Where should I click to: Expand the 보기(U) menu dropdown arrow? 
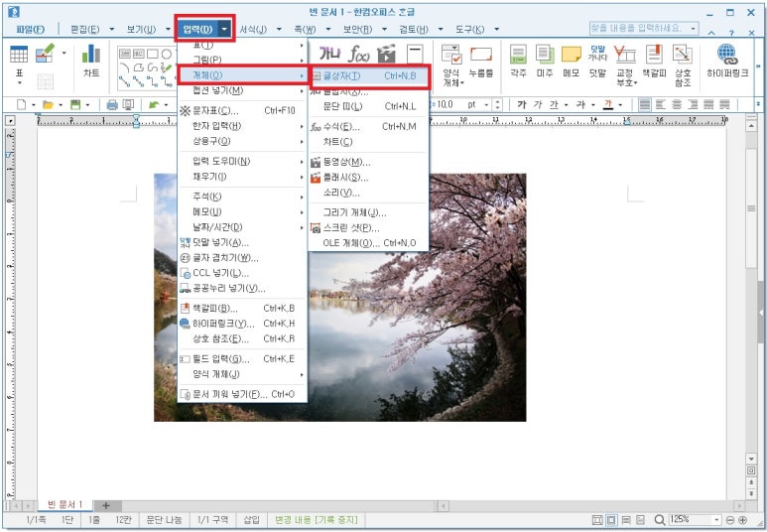click(168, 30)
